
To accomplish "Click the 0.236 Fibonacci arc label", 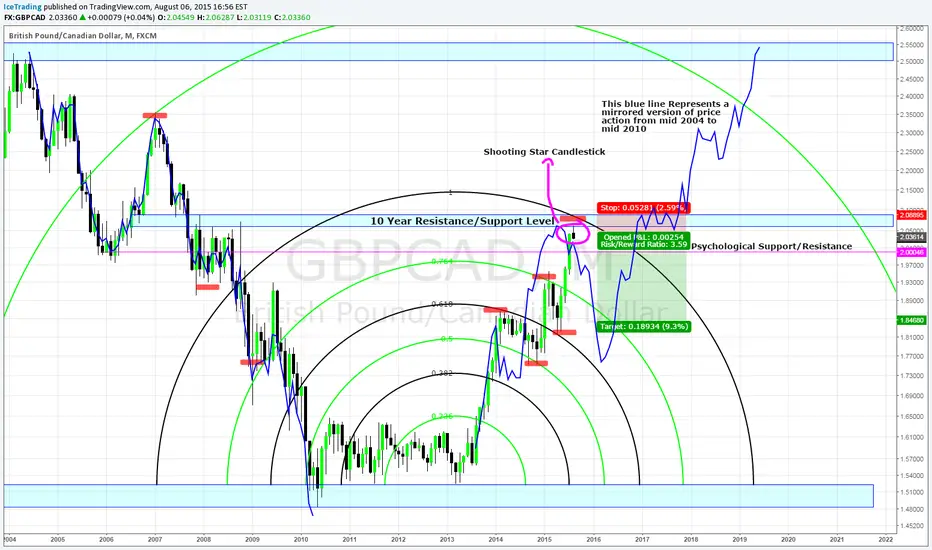I will coord(442,416).
